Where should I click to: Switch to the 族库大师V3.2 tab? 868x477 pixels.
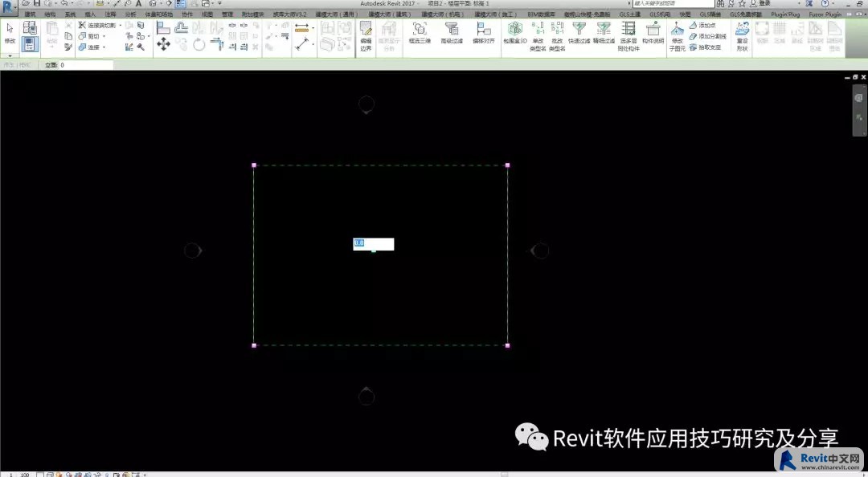click(x=289, y=14)
